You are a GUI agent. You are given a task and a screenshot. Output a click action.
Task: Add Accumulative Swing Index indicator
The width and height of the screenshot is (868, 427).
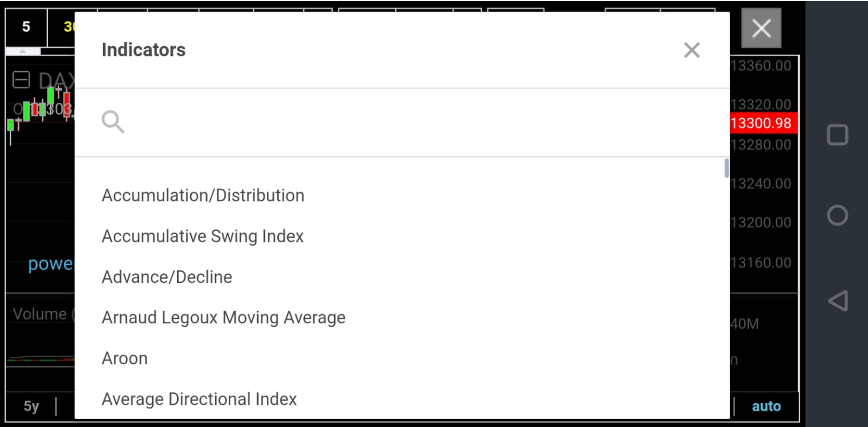point(202,236)
